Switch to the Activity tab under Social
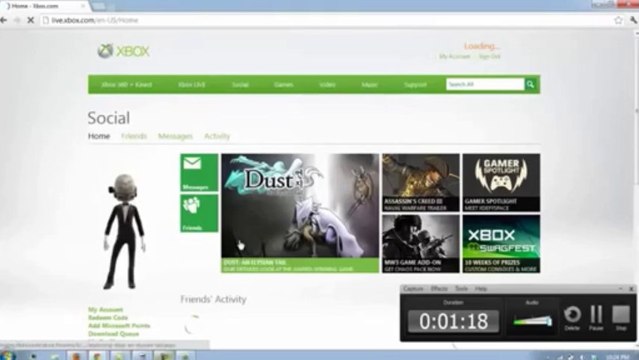The image size is (639, 360). [217, 136]
